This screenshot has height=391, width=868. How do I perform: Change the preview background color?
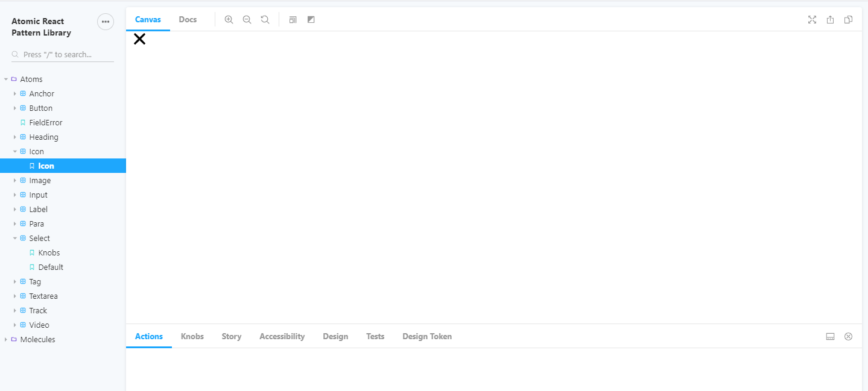(x=311, y=19)
